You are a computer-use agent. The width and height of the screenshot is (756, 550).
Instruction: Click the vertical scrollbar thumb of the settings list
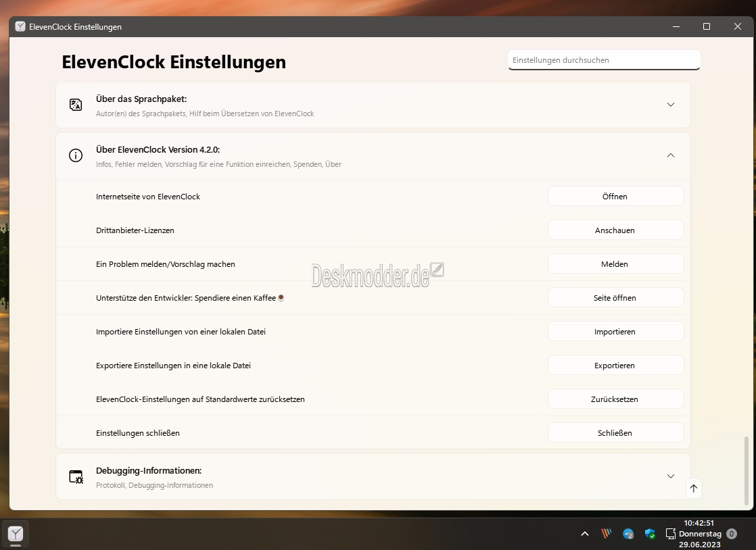[747, 471]
